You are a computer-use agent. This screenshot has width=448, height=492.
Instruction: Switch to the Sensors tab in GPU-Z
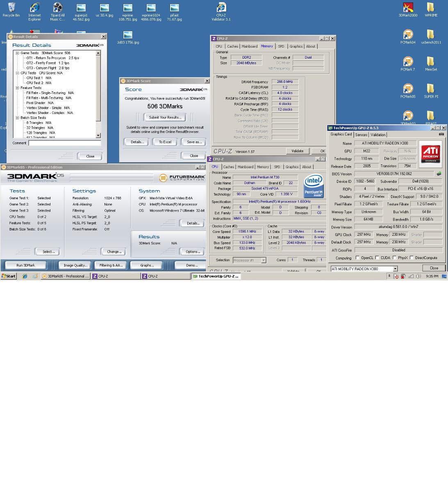point(361,134)
